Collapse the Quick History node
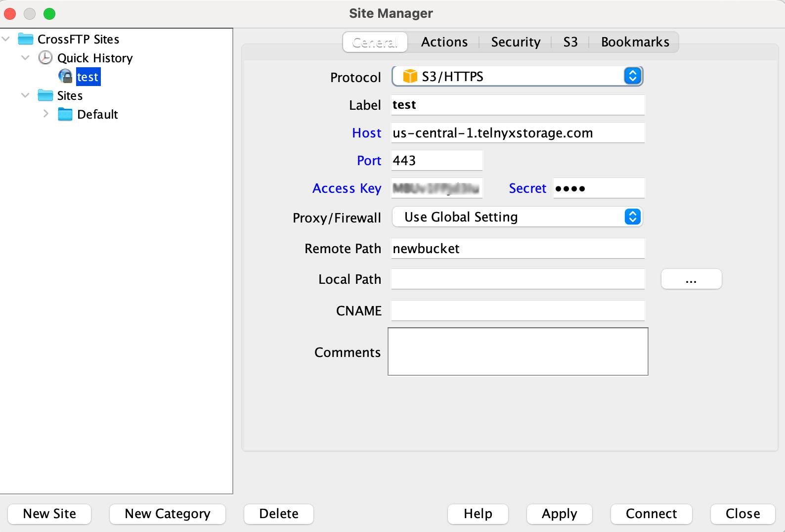 [x=25, y=57]
